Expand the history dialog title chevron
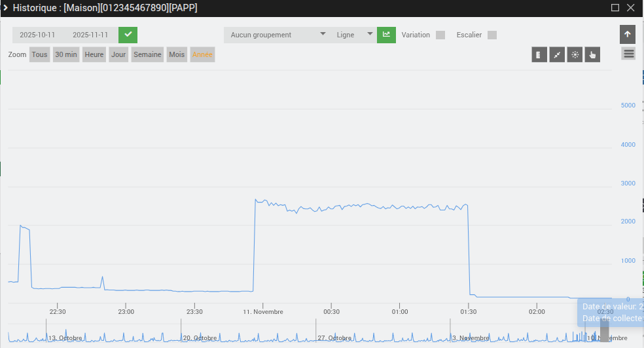The image size is (644, 348). point(6,8)
